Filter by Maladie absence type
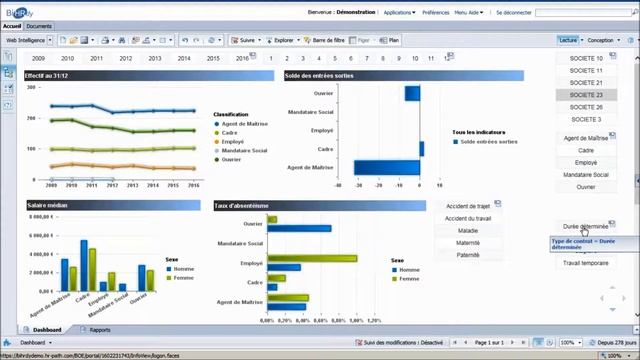Viewport: 640px width, 360px height. (x=468, y=231)
